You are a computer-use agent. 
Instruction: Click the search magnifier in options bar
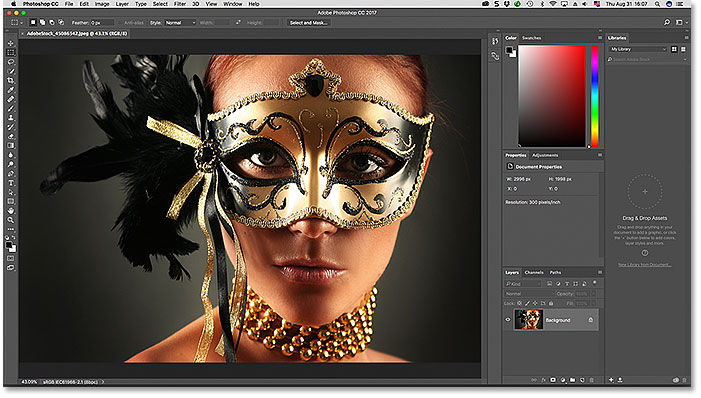667,22
